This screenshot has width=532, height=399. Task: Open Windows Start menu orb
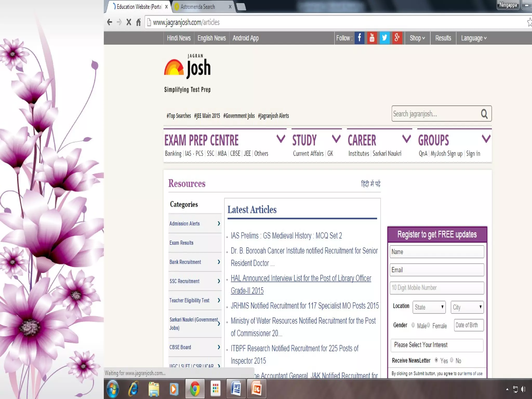point(113,389)
